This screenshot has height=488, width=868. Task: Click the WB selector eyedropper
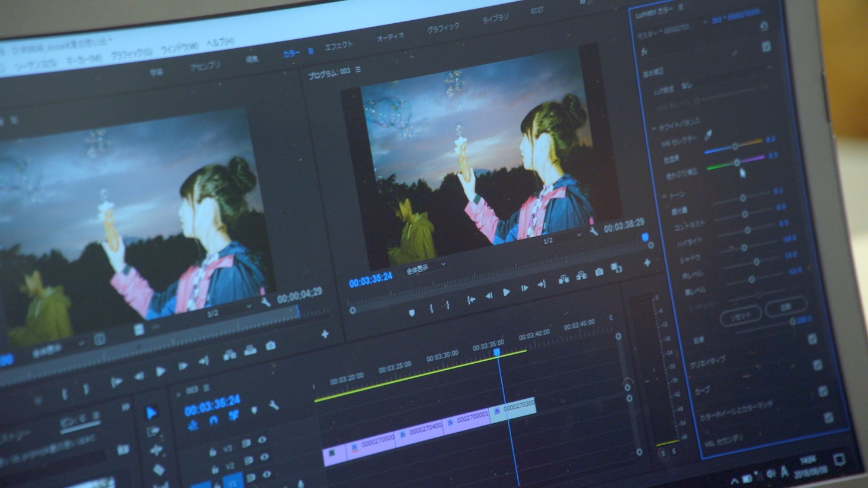(x=709, y=136)
